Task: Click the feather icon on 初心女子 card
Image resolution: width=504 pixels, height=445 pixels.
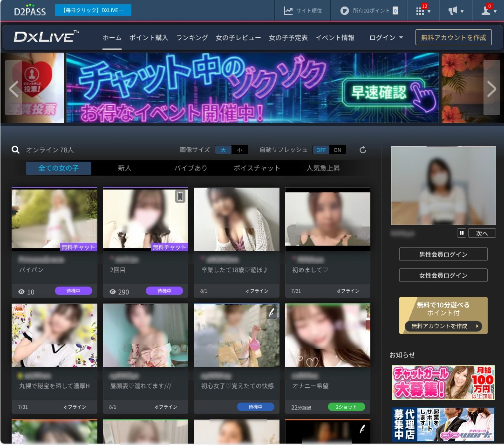Action: (x=271, y=312)
